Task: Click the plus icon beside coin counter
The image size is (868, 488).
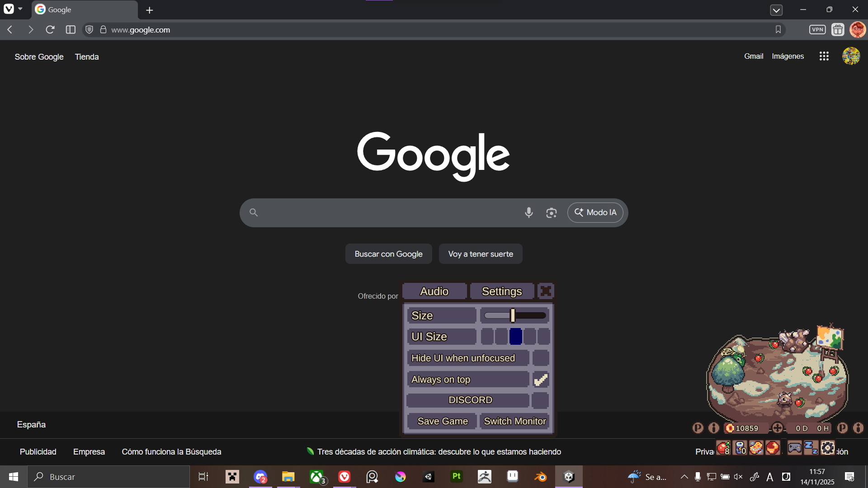Action: point(777,427)
